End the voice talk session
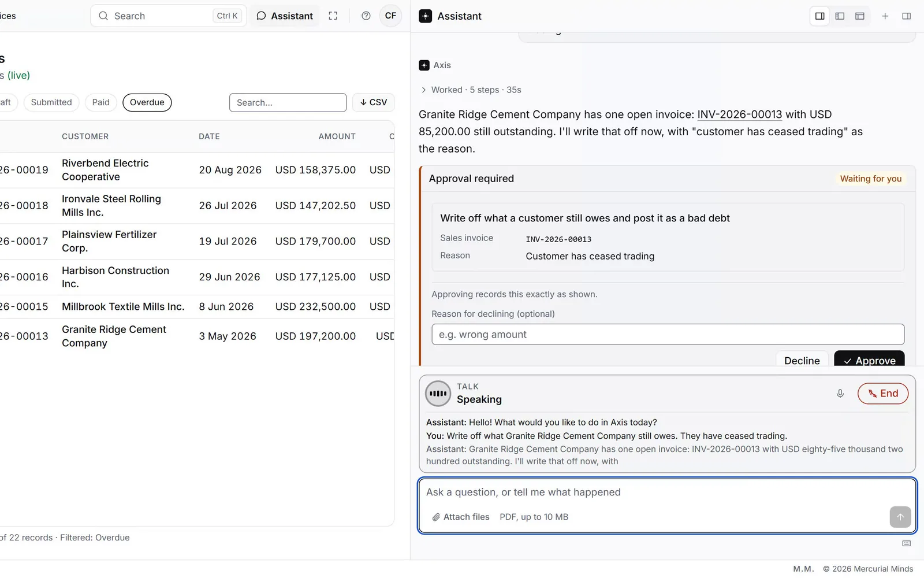This screenshot has width=924, height=578. coord(882,394)
